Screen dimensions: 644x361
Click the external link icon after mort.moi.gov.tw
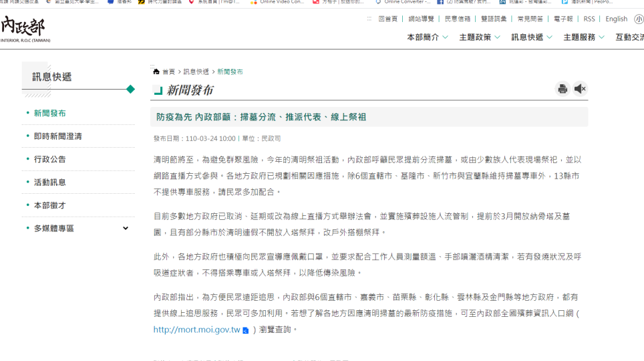(246, 330)
